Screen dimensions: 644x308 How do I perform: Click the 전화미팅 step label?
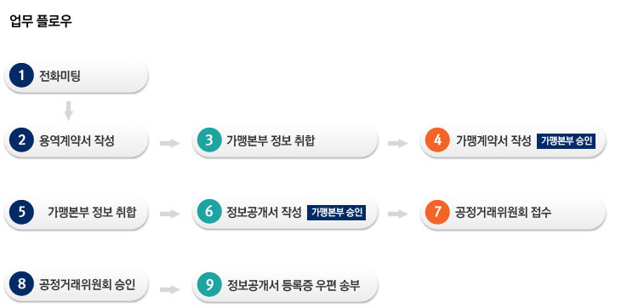[x=60, y=76]
